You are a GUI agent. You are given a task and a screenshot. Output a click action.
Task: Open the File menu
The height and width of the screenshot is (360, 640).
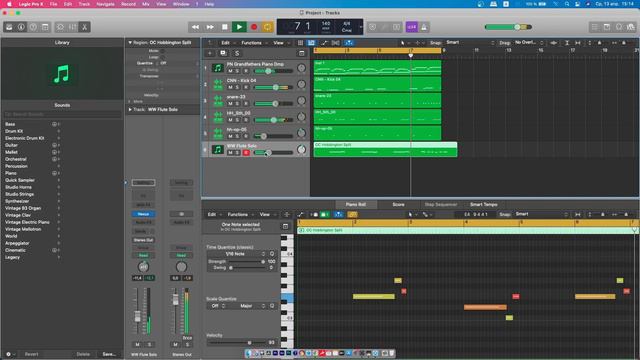click(53, 4)
